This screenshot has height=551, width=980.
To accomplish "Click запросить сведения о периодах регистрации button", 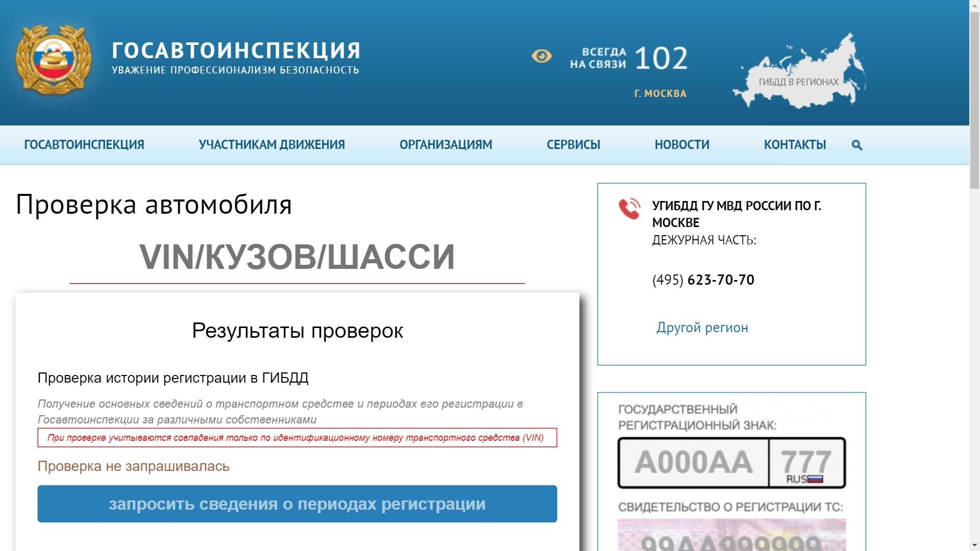I will click(297, 504).
